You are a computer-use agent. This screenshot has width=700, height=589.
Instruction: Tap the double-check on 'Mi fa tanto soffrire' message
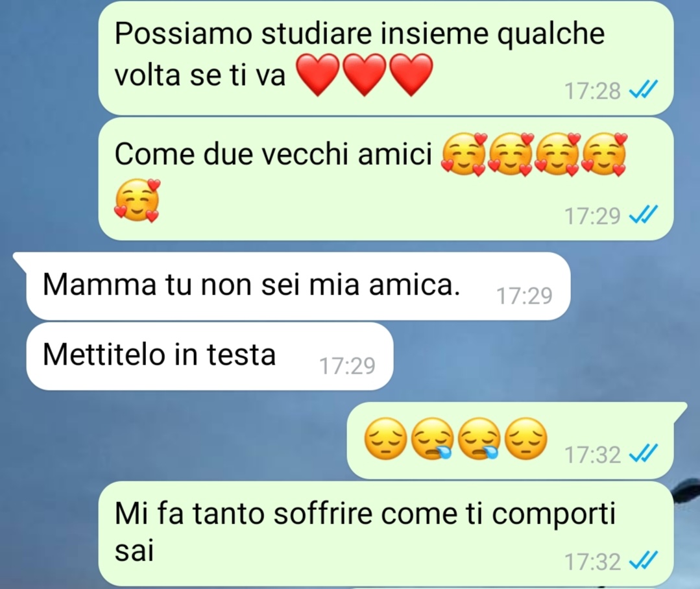[x=644, y=561]
